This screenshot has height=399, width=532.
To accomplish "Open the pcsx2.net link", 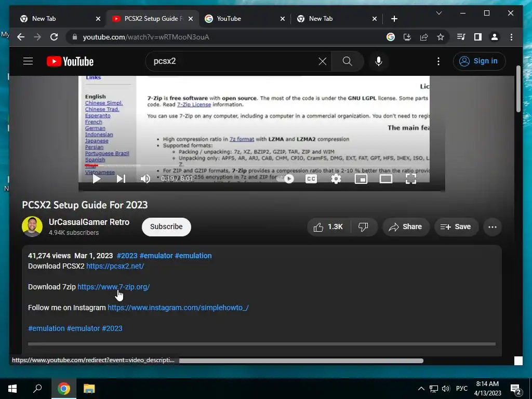I will pos(115,267).
